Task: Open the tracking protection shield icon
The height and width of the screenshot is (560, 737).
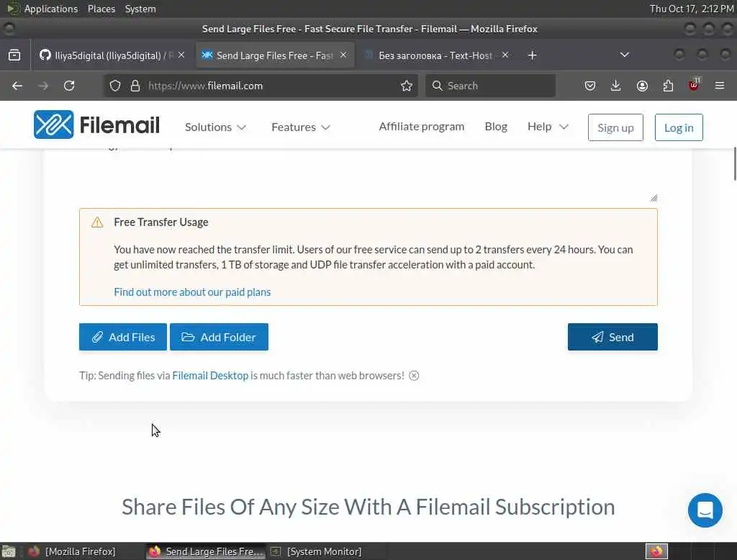Action: pos(115,86)
